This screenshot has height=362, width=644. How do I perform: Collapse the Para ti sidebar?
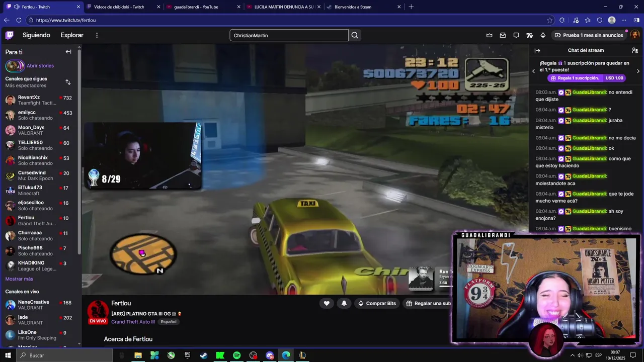pos(68,52)
